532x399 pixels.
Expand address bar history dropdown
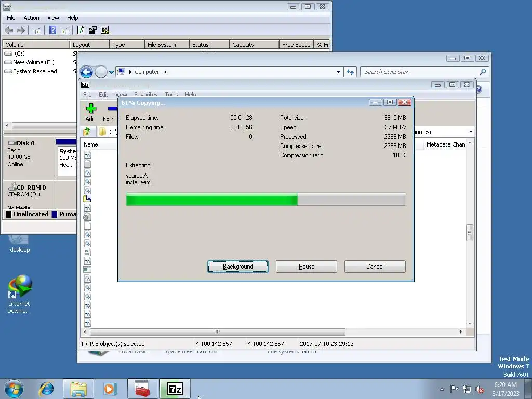[x=338, y=72]
